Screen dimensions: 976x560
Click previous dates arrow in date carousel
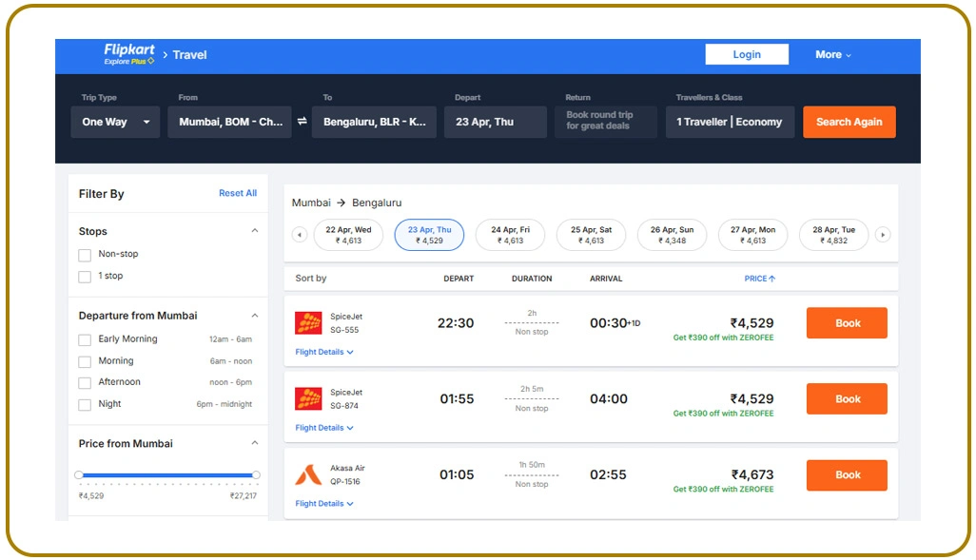tap(300, 235)
